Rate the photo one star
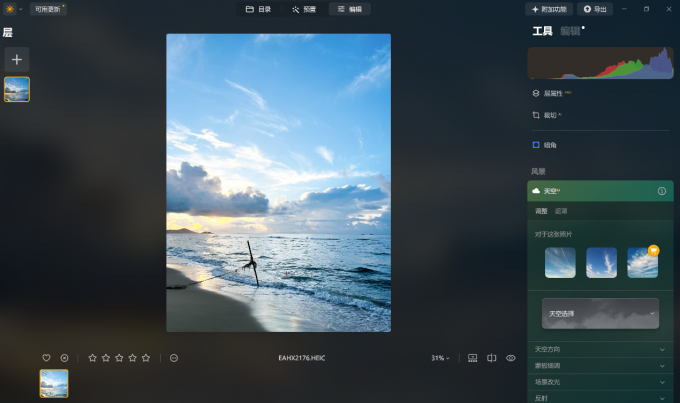The height and width of the screenshot is (403, 680). (92, 358)
